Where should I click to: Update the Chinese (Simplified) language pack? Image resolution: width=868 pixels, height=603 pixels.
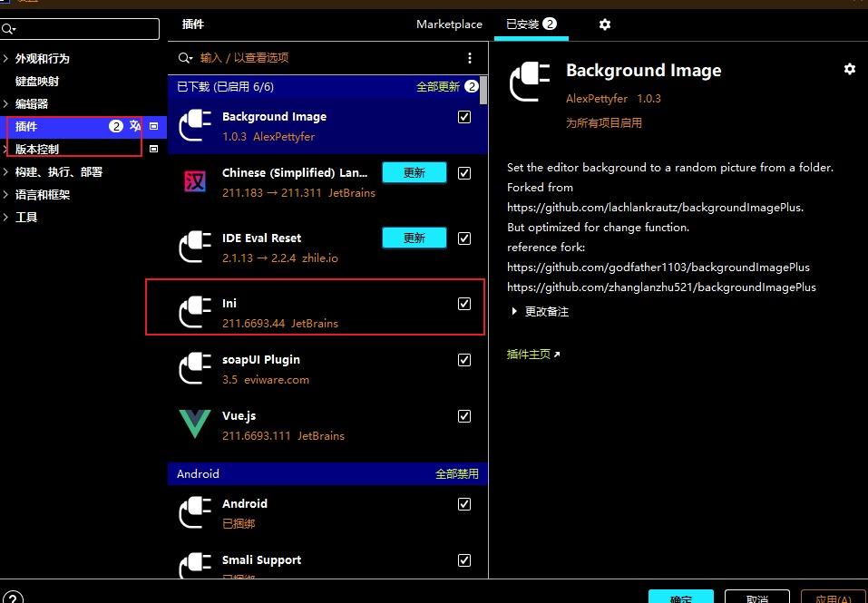click(414, 172)
